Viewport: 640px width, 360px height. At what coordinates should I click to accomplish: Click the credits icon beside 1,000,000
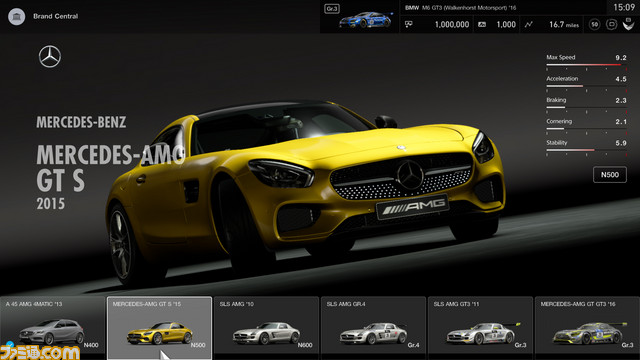[x=408, y=24]
